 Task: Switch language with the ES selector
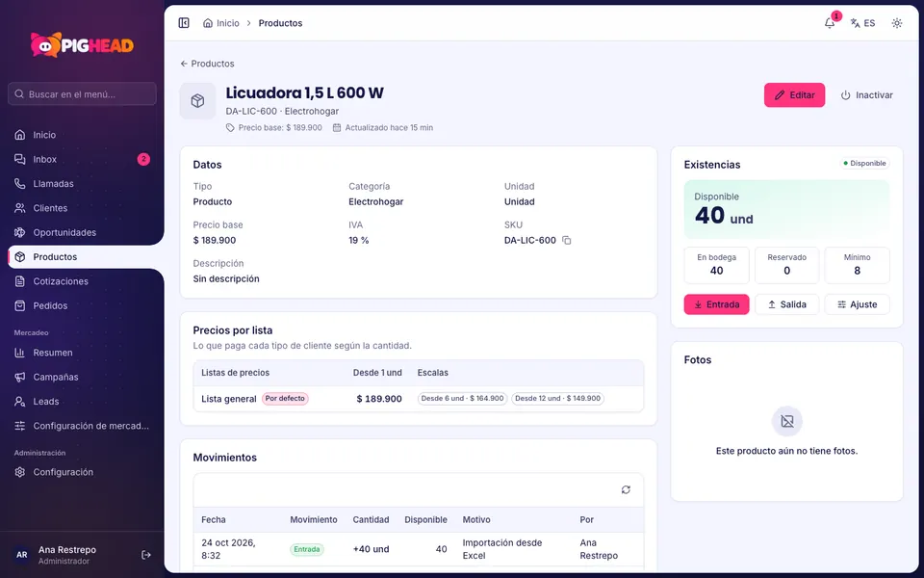click(x=862, y=23)
